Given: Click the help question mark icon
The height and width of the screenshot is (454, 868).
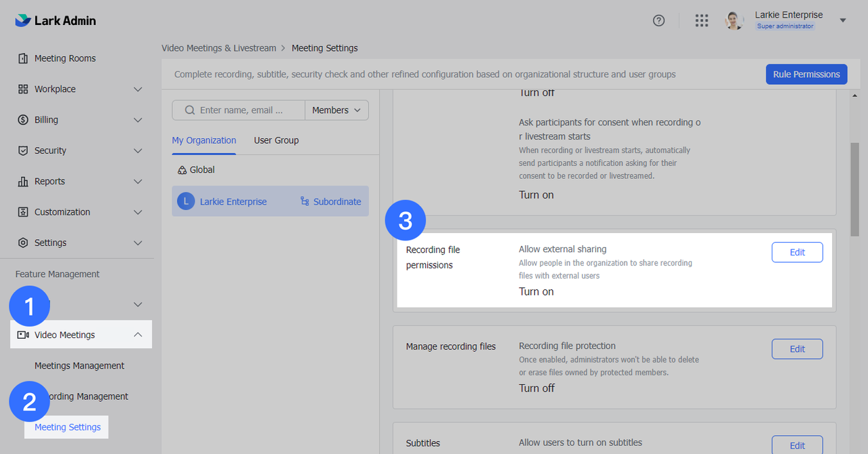Looking at the screenshot, I should coord(658,20).
